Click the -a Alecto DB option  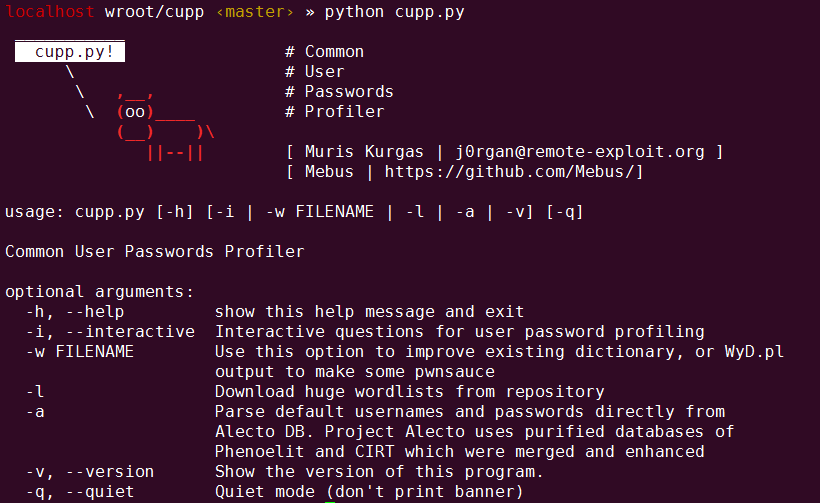point(35,412)
